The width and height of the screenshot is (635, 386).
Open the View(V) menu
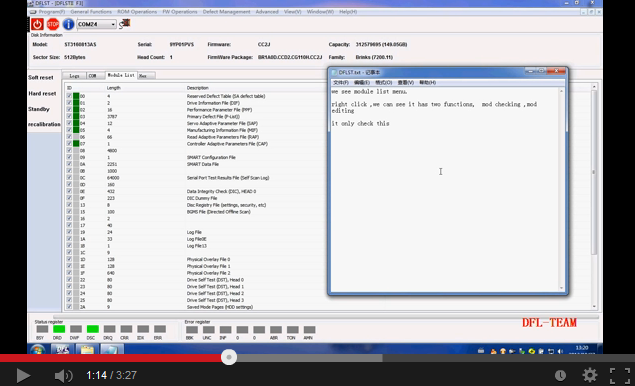pos(292,12)
